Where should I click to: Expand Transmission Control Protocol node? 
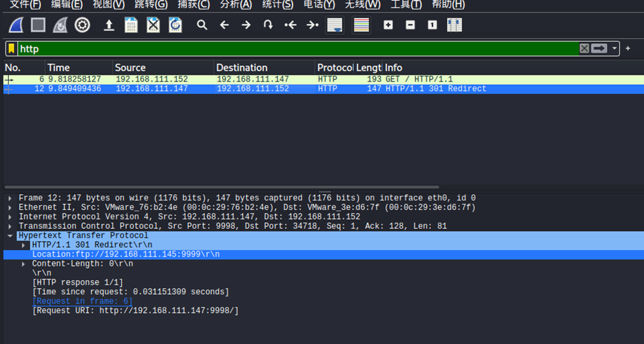pyautogui.click(x=10, y=226)
